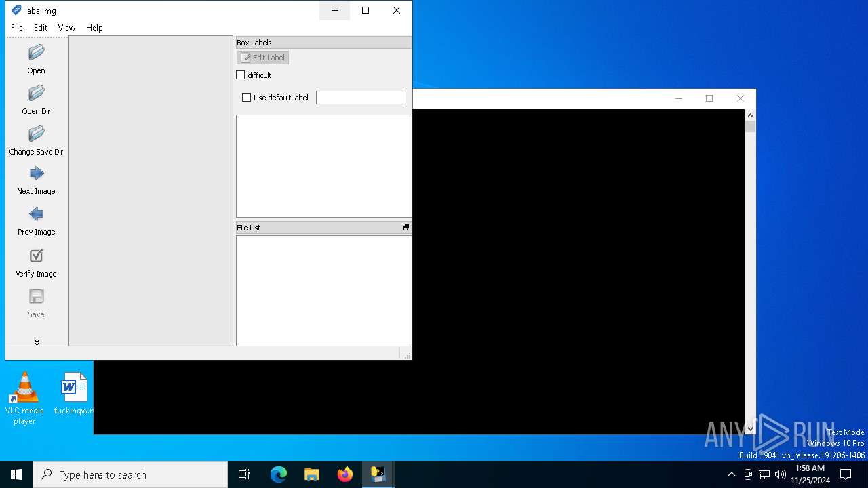Screen dimensions: 868x488
Task: Open Task View on taskbar
Action: point(244,474)
